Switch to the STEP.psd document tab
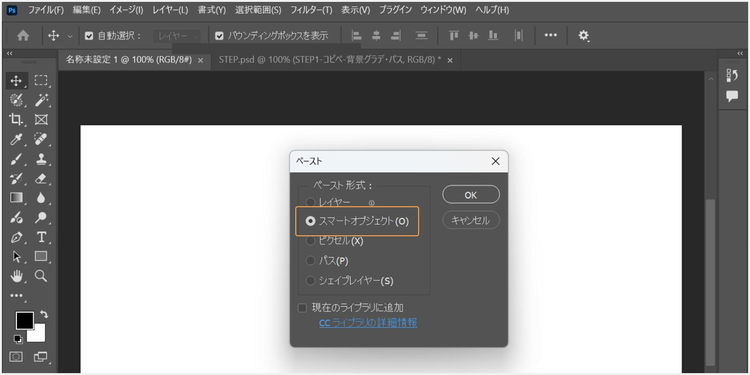 tap(330, 60)
